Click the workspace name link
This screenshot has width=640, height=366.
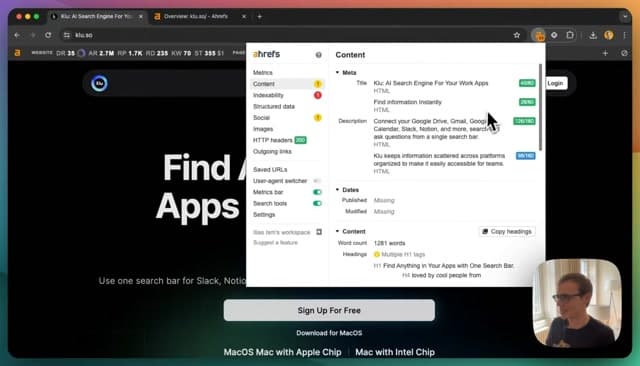click(x=282, y=232)
